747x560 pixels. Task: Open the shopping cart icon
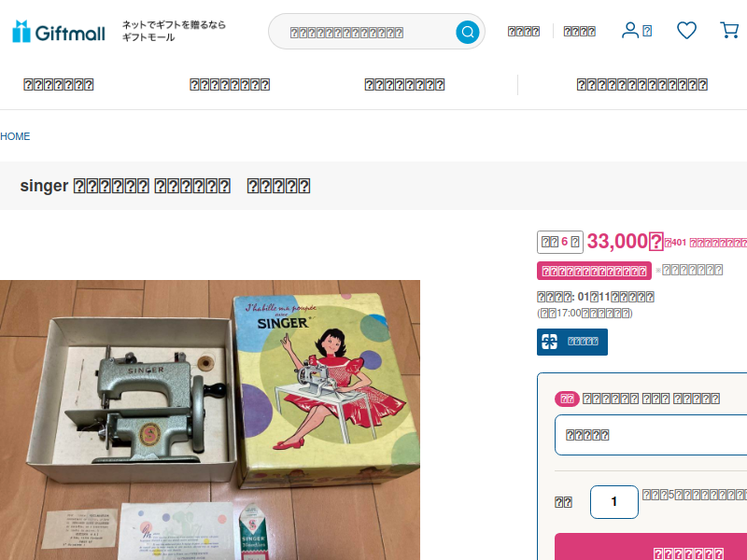729,31
